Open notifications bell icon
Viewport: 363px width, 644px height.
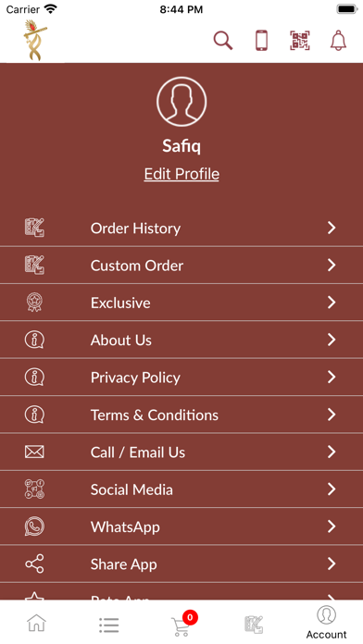click(x=338, y=41)
